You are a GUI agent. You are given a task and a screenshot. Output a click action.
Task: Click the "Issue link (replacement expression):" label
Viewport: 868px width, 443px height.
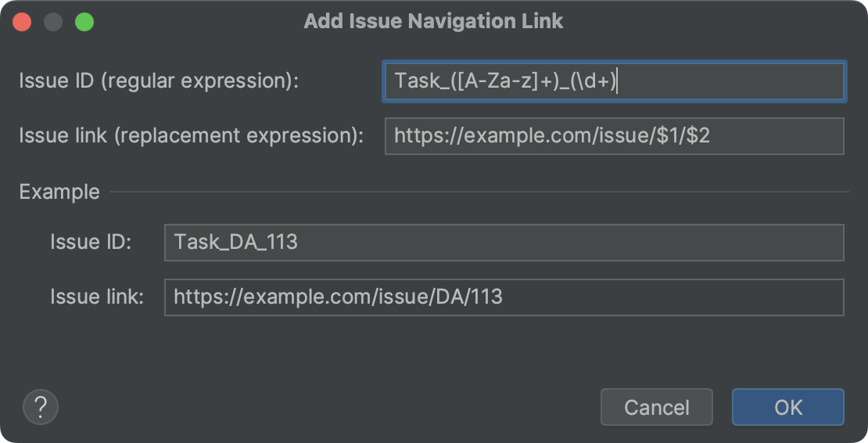(x=192, y=136)
